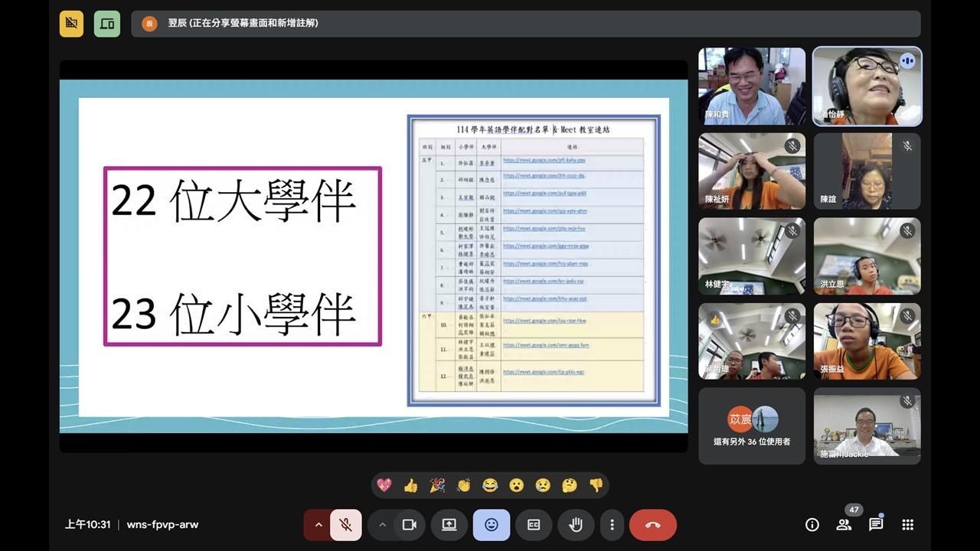
Task: Close the emoji reactions bar via smiley button
Action: pos(492,525)
